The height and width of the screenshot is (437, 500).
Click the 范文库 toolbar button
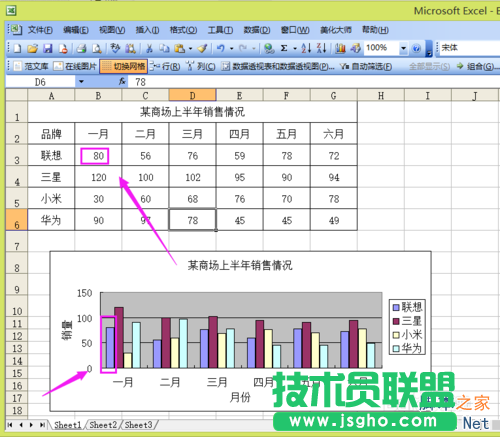[x=31, y=66]
